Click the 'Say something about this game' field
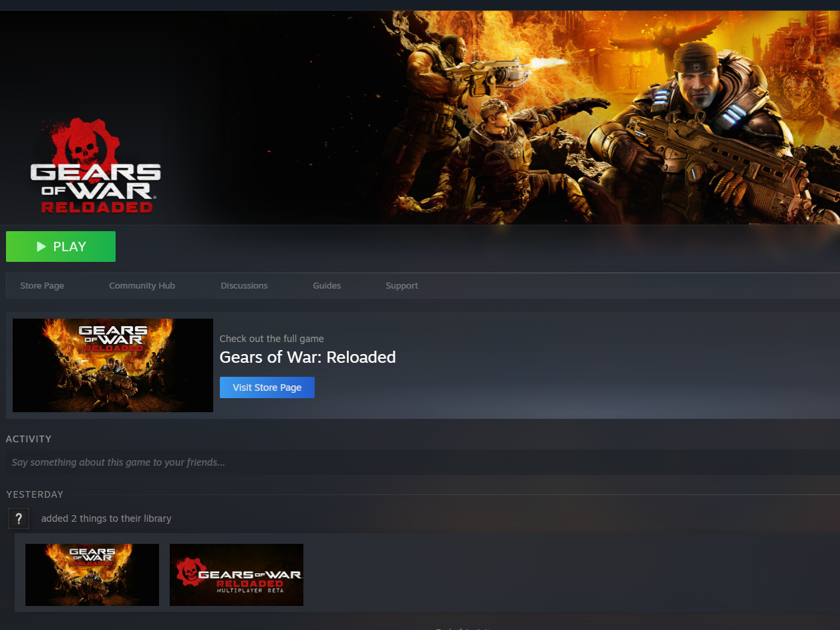840x630 pixels. 422,462
